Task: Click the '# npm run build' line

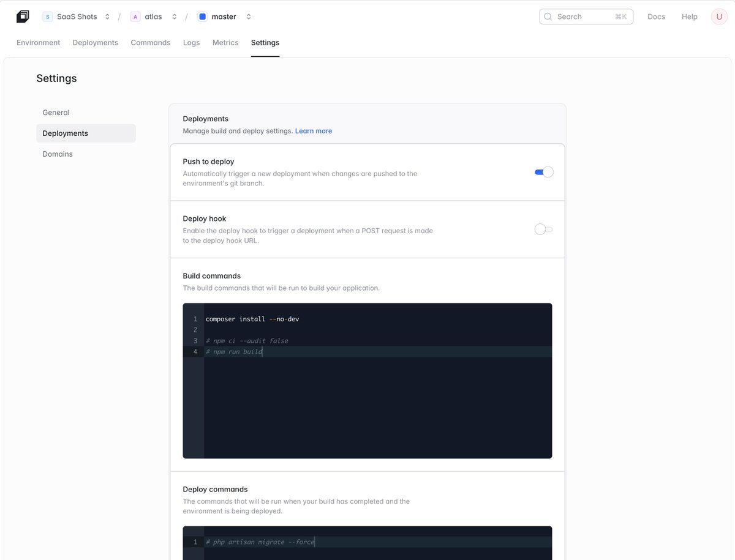Action: [x=234, y=352]
